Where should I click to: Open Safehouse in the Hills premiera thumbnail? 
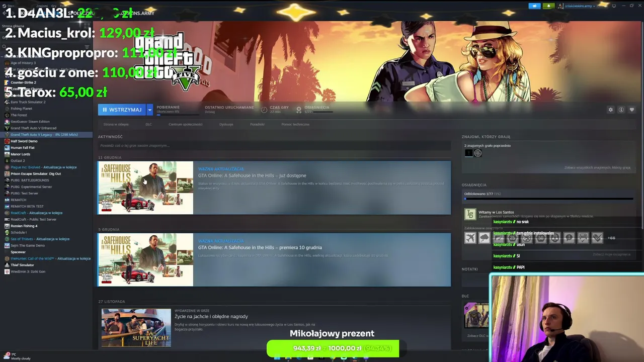coord(145,259)
